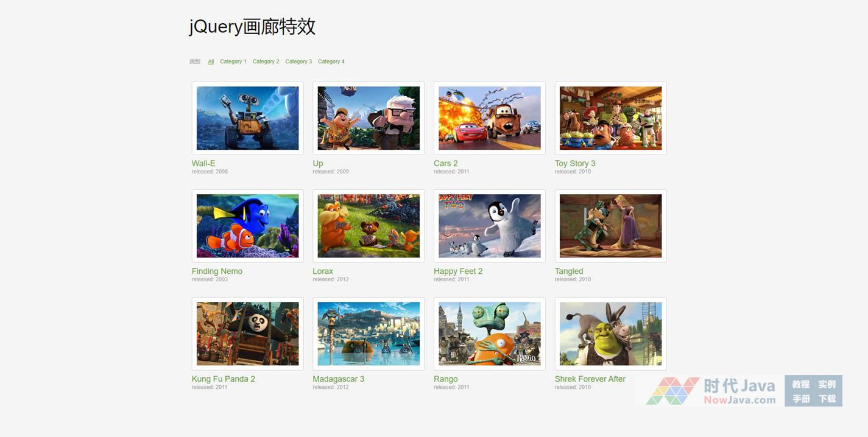Click the Toy Story 3 thumbnail
This screenshot has height=437, width=868.
pyautogui.click(x=610, y=118)
